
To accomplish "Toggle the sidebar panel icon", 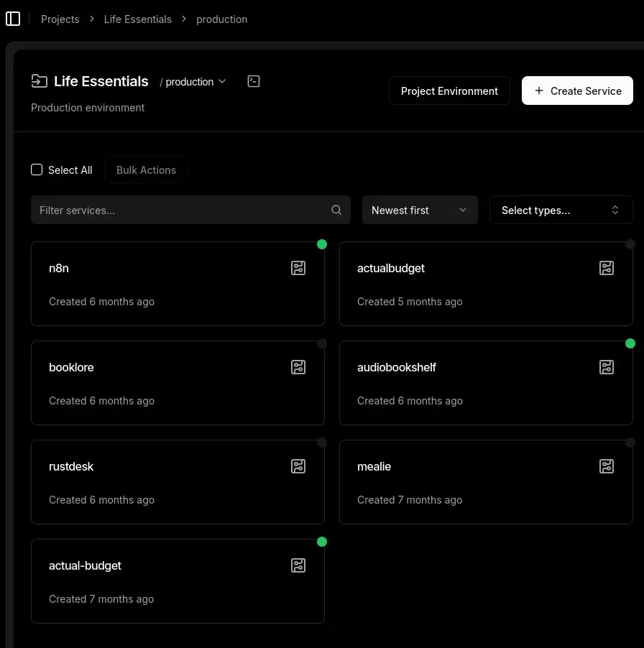I will tap(13, 19).
